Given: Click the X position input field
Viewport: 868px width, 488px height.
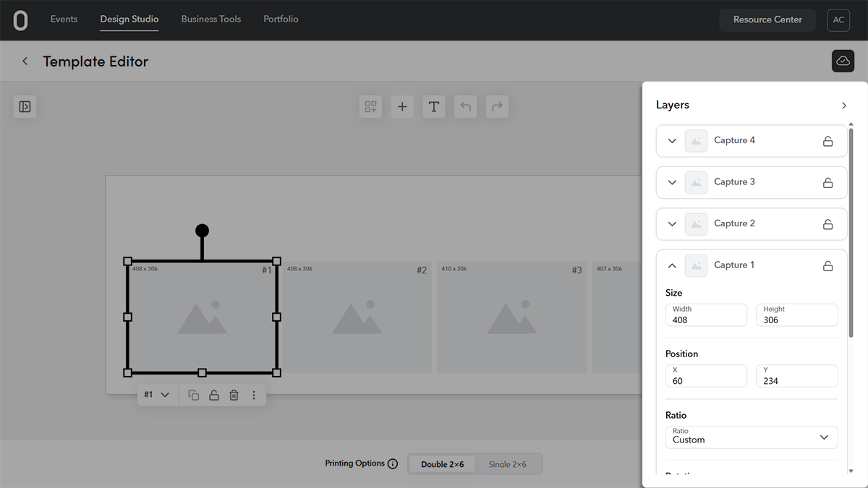Looking at the screenshot, I should click(x=706, y=376).
